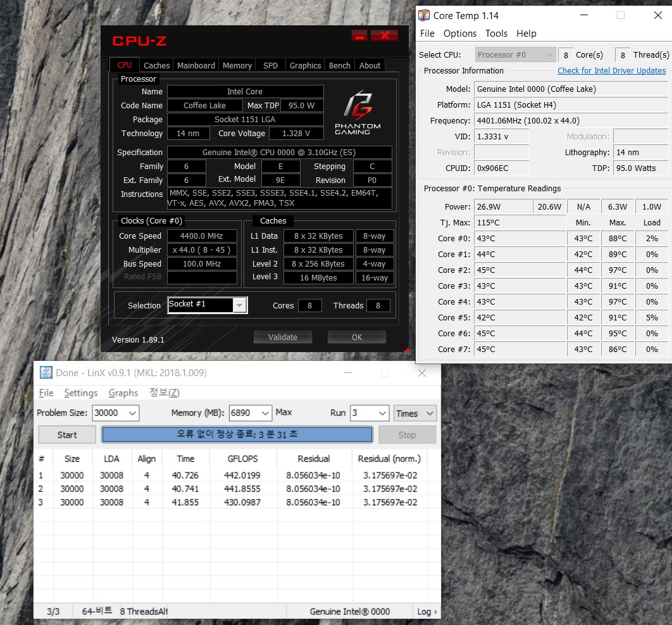Click the GFLOPS column header in LinX

pyautogui.click(x=242, y=458)
